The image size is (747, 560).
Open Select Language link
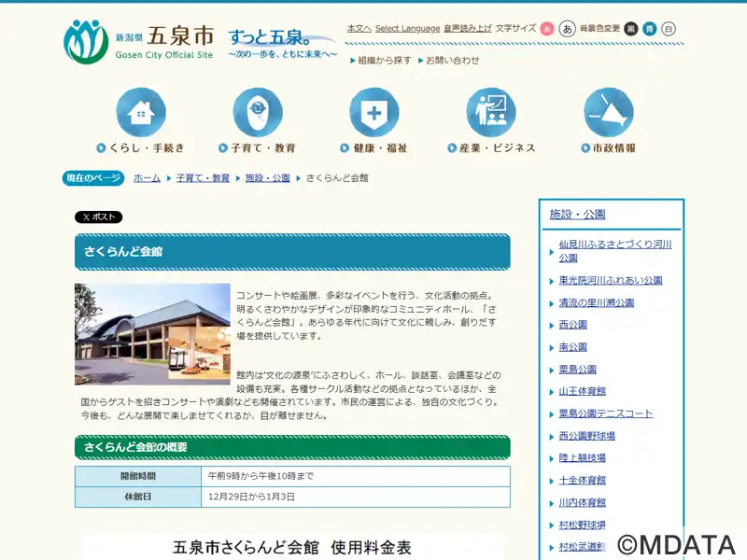click(407, 29)
